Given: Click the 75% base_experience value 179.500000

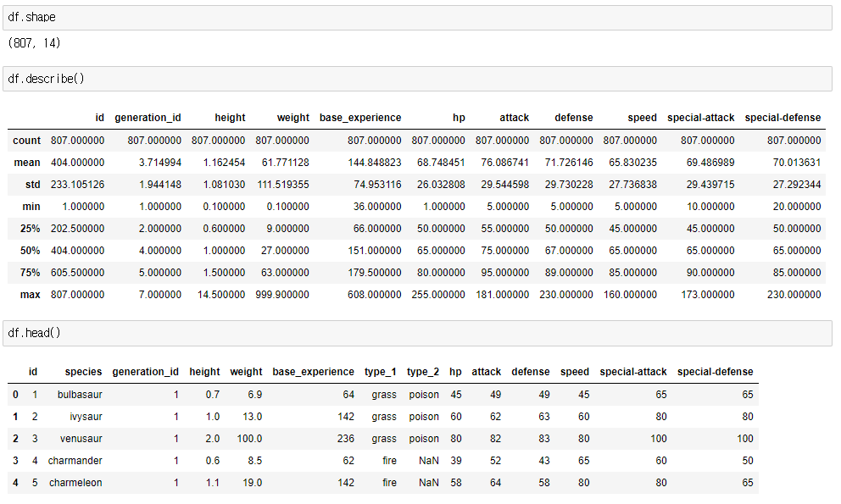Looking at the screenshot, I should pyautogui.click(x=375, y=273).
